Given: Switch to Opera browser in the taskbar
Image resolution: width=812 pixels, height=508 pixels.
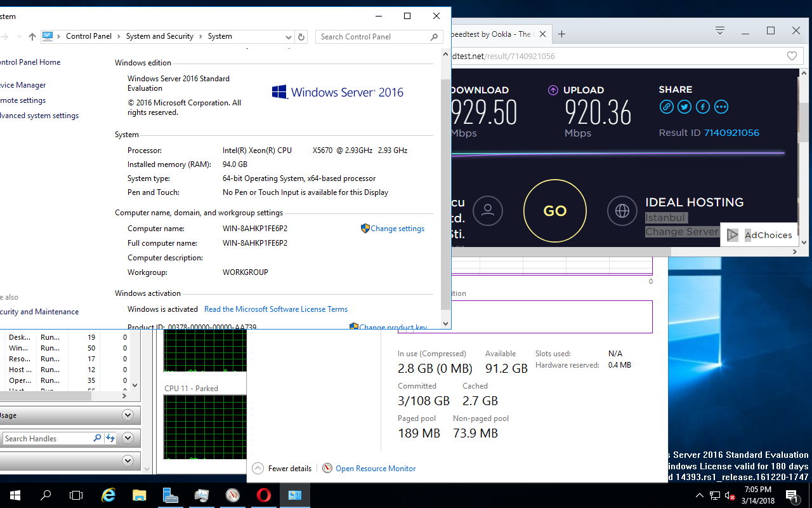Looking at the screenshot, I should (264, 495).
